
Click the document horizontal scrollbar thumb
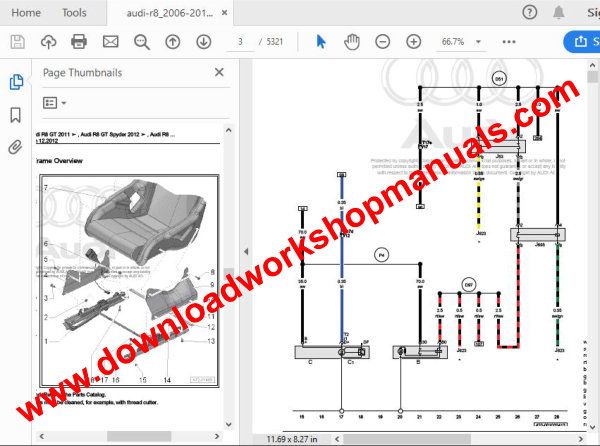[407, 439]
